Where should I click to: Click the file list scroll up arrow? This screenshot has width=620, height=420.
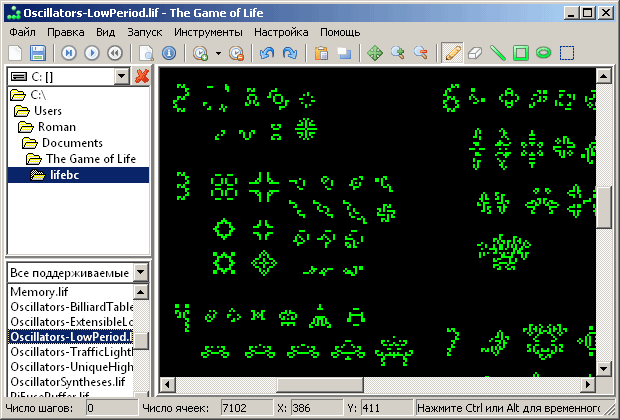coord(141,292)
